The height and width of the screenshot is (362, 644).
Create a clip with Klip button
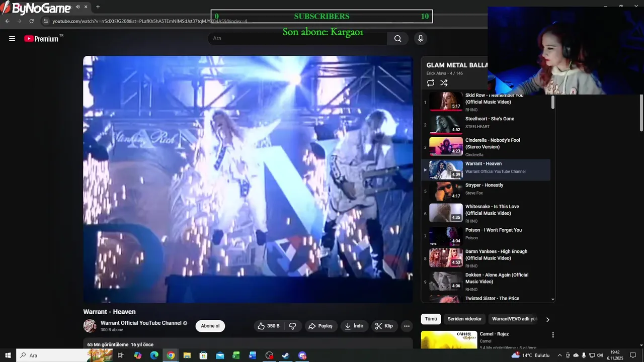[x=384, y=326]
